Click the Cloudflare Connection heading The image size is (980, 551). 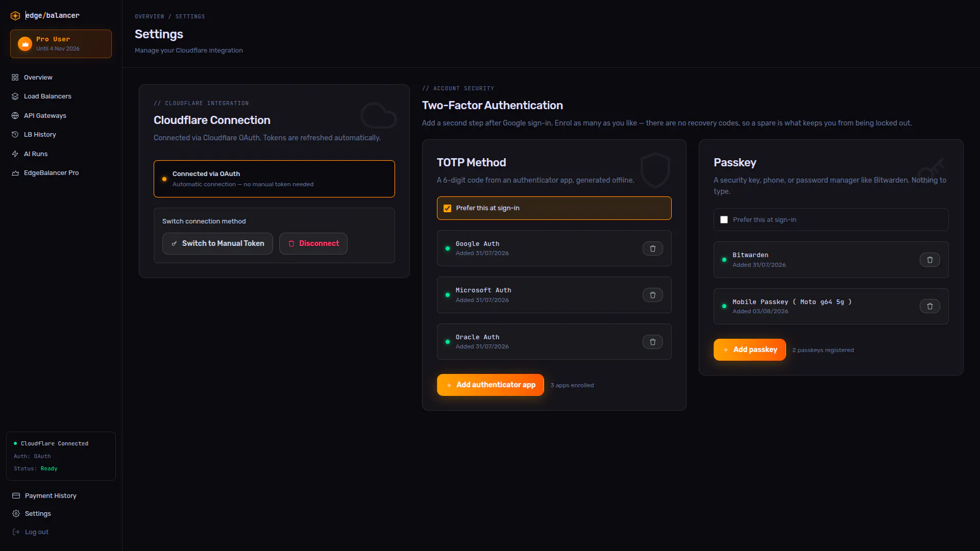[212, 120]
